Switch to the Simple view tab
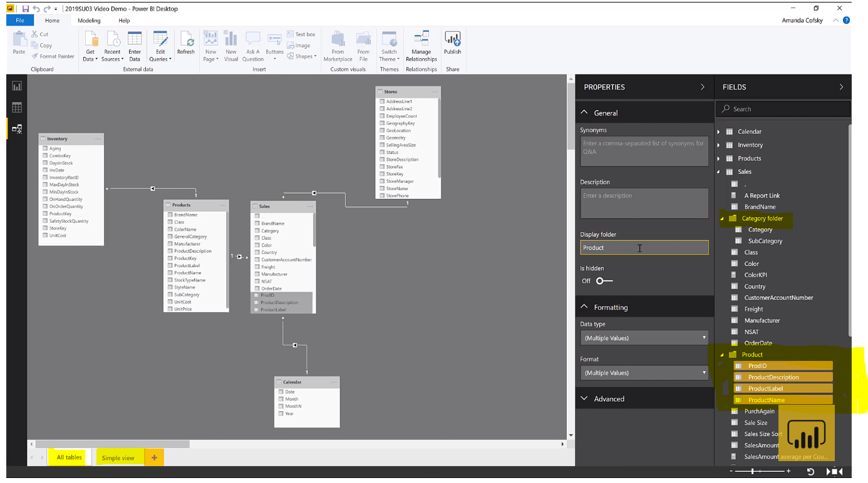This screenshot has height=483, width=868. (118, 458)
